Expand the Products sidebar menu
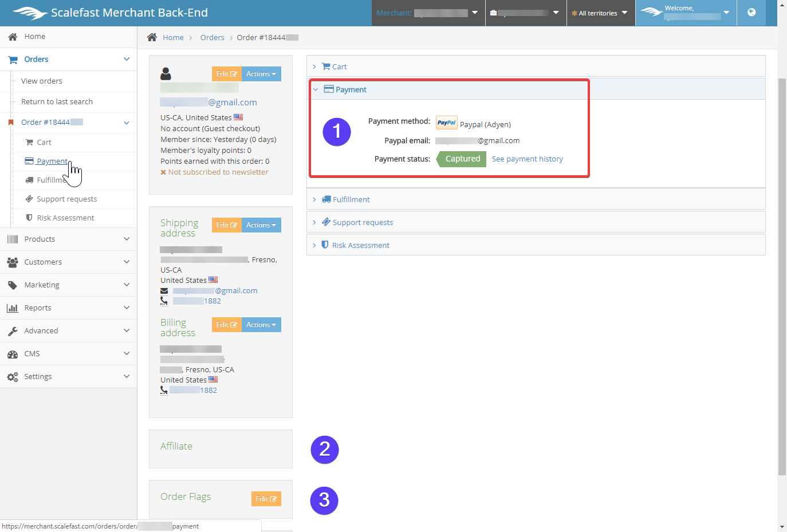This screenshot has width=787, height=532. tap(68, 239)
